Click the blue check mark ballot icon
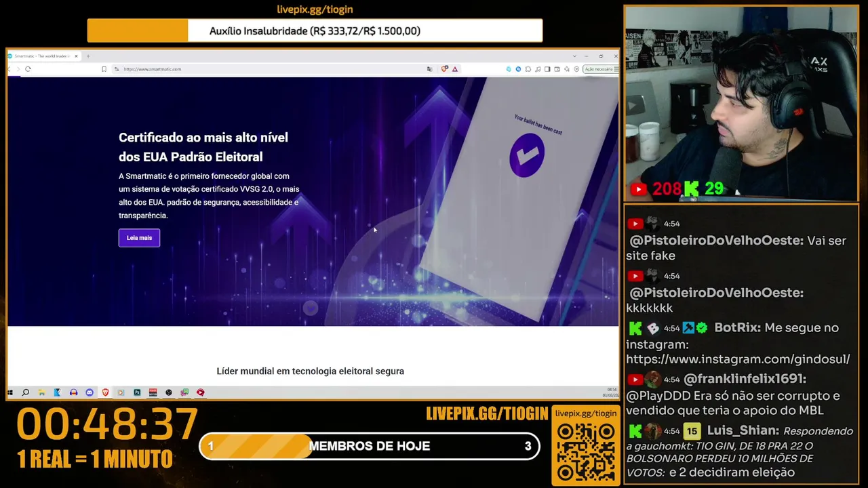The width and height of the screenshot is (868, 488). (x=527, y=155)
